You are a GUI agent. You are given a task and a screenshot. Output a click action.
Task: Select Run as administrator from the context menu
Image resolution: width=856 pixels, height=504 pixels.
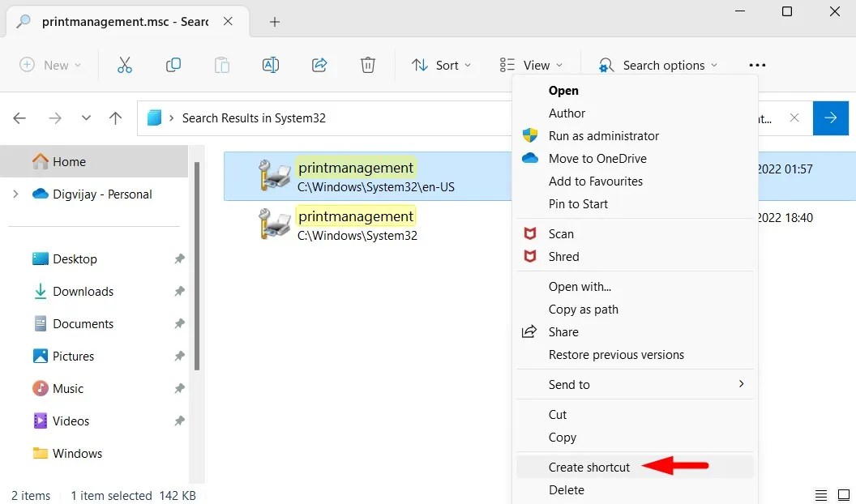(x=604, y=135)
